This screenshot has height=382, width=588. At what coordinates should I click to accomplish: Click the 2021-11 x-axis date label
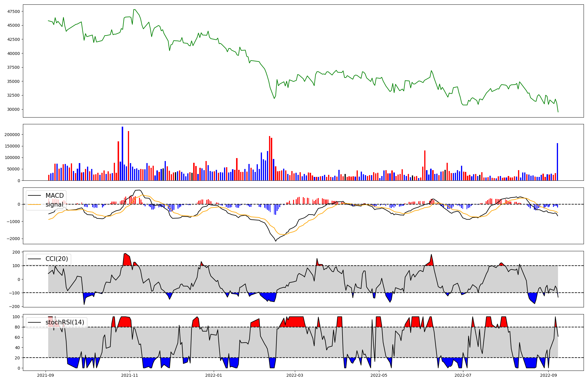tap(130, 375)
